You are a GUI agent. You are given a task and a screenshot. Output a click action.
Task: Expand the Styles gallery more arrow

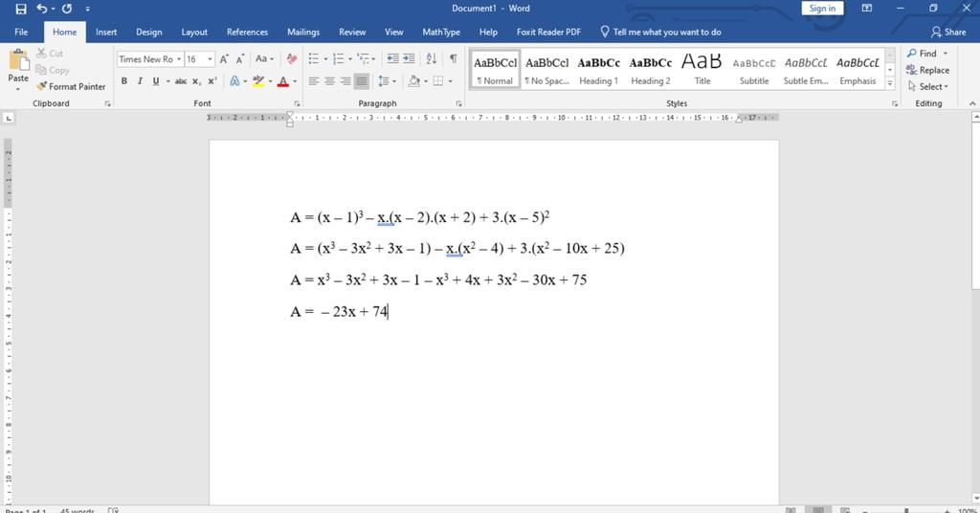tap(890, 83)
